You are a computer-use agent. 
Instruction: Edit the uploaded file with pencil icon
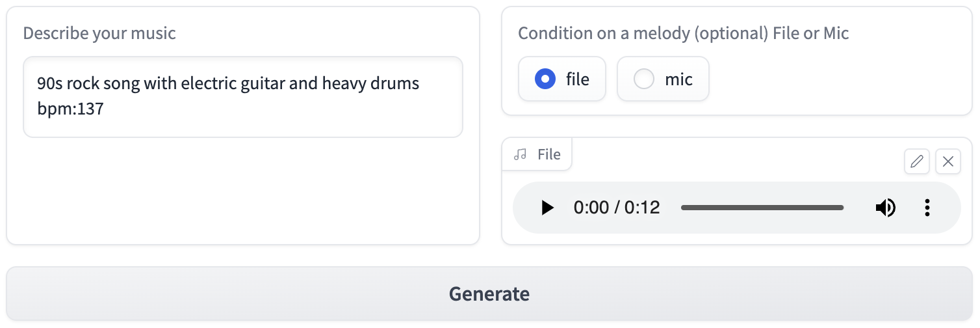917,161
